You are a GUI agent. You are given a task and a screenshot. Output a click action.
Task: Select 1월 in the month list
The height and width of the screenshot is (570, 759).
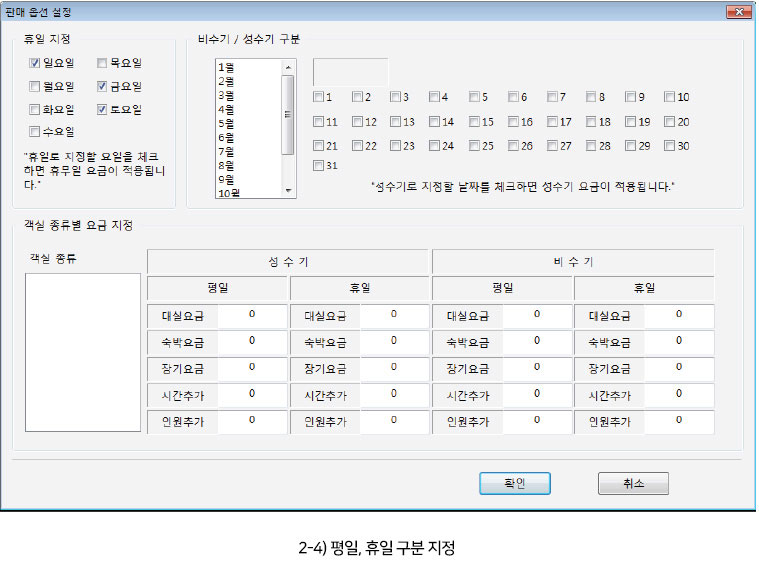point(248,67)
